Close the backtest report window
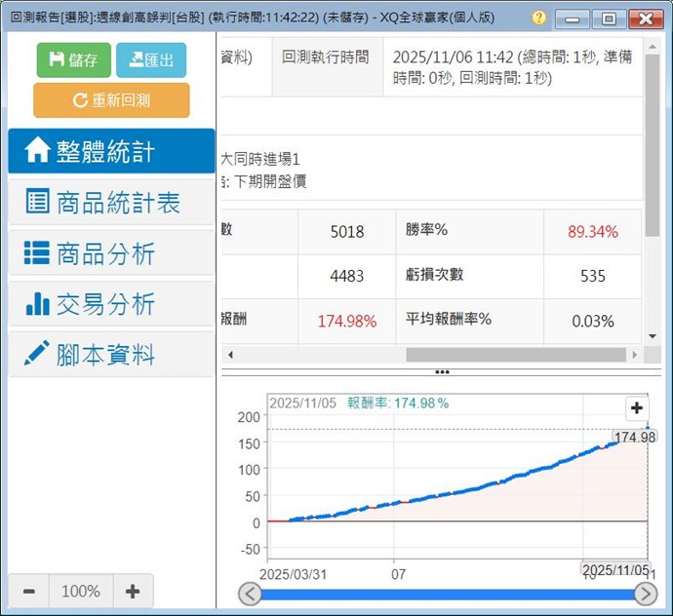Viewport: 673px width, 616px height. pyautogui.click(x=646, y=19)
